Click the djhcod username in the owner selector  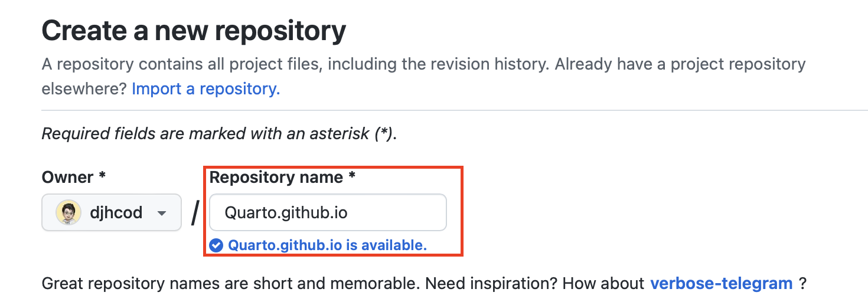pos(116,213)
